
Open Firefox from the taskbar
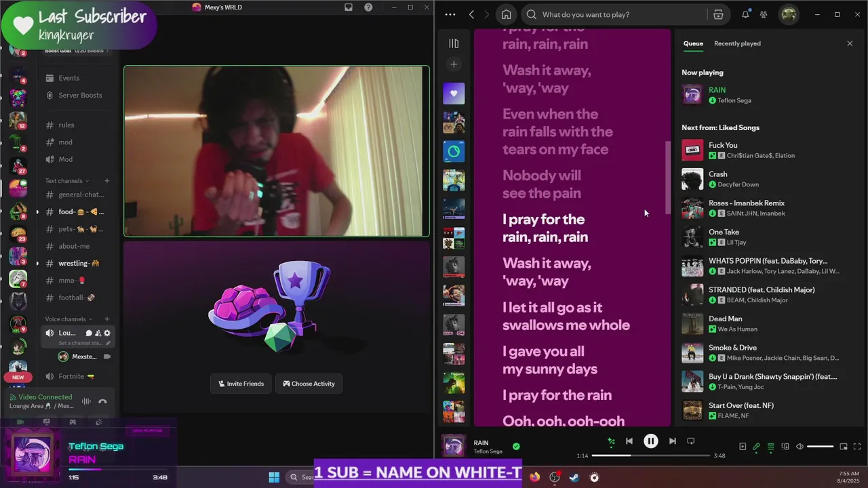[x=534, y=477]
